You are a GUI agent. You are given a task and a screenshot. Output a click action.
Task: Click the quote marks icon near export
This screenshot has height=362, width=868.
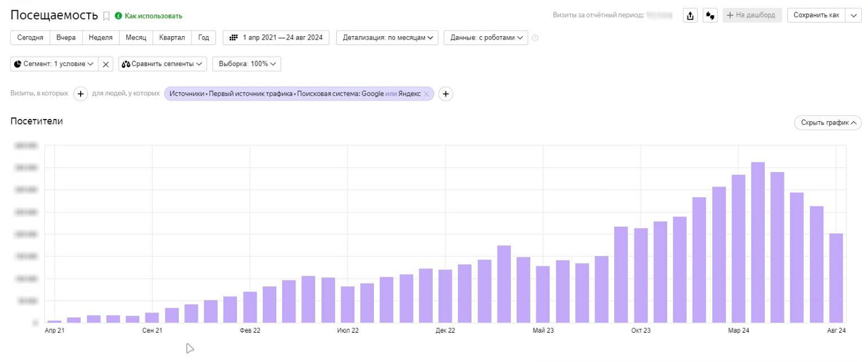coord(710,15)
